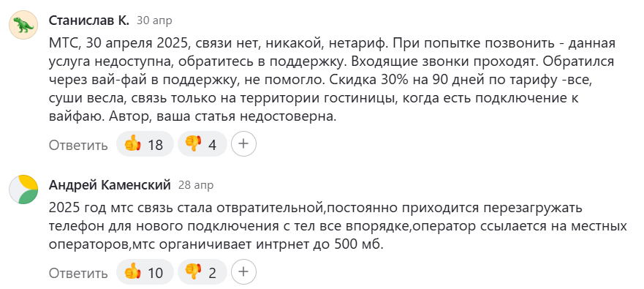Viewport: 644px width, 289px height.
Task: Click the comment text starting with 2025 год мтс
Action: click(x=338, y=226)
